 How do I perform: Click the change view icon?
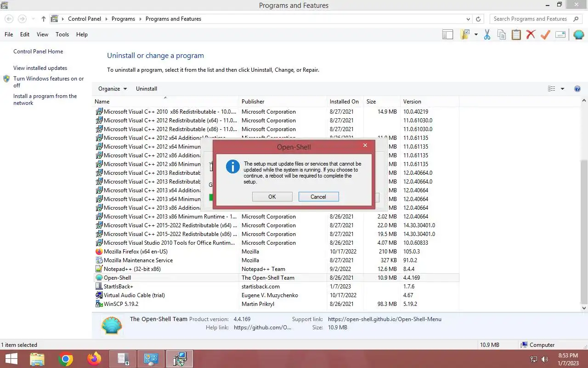[x=552, y=89]
